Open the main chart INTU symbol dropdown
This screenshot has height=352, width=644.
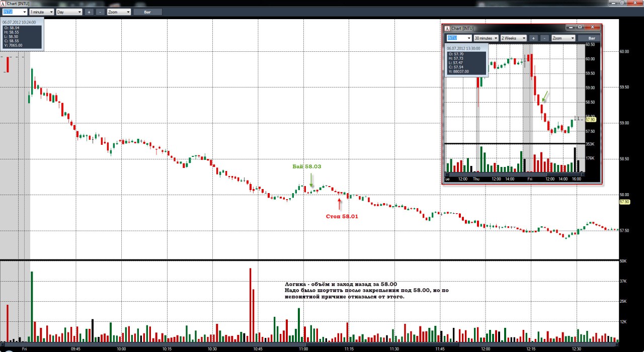(x=15, y=12)
